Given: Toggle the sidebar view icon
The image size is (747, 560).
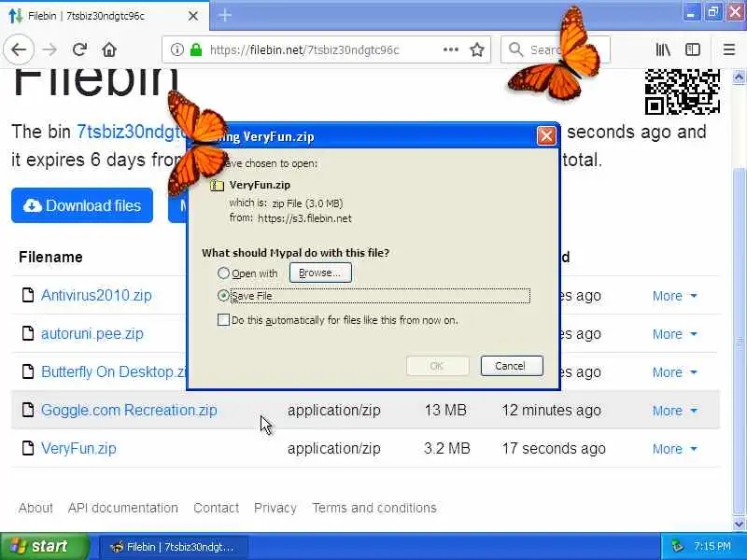Looking at the screenshot, I should point(692,49).
